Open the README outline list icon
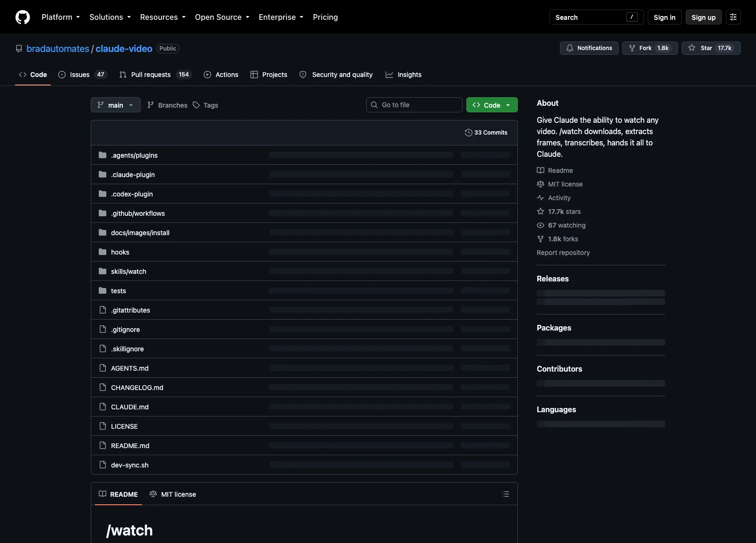The width and height of the screenshot is (756, 543). coord(506,494)
